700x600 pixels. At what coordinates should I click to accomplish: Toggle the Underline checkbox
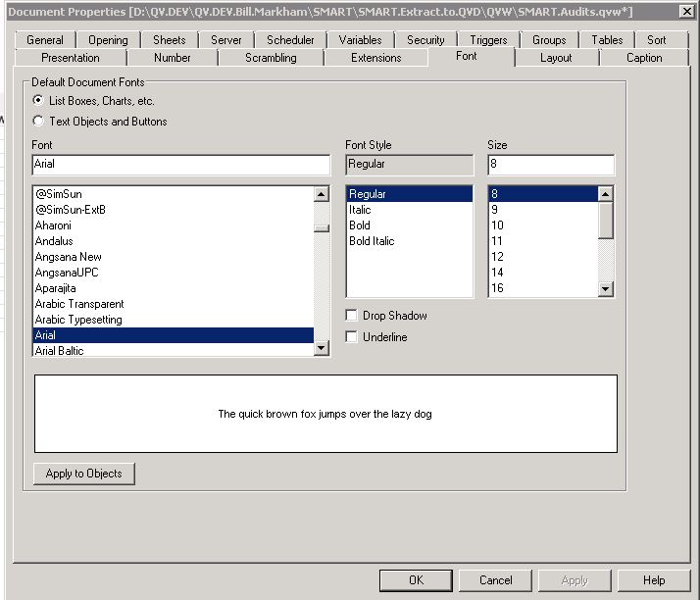(352, 337)
